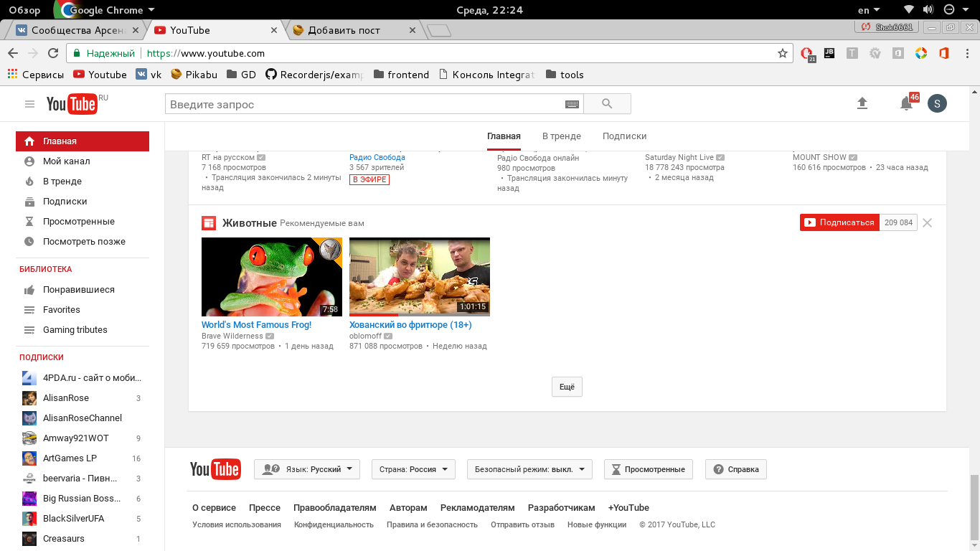Subscribe to the Животные channel
The image size is (980, 551).
point(839,222)
